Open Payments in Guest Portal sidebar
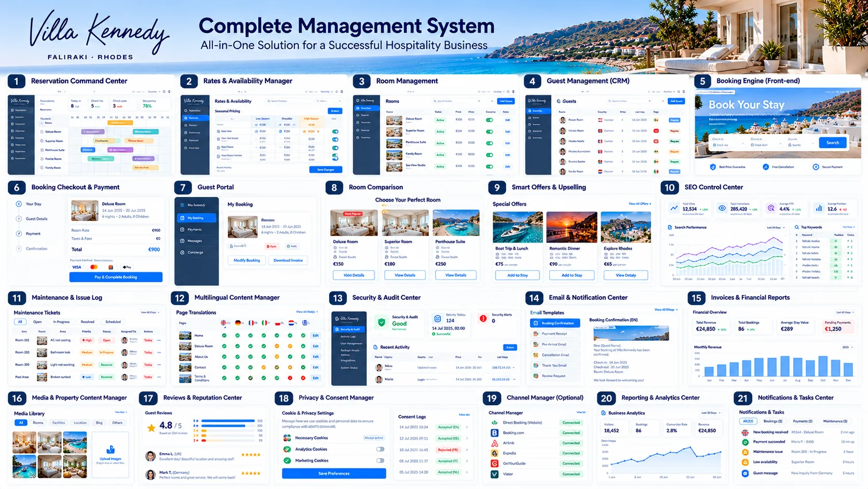The height and width of the screenshot is (489, 868). [x=197, y=229]
